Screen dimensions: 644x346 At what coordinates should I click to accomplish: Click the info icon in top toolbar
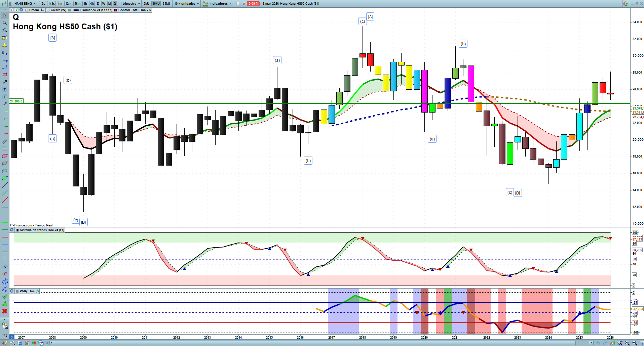point(238,4)
